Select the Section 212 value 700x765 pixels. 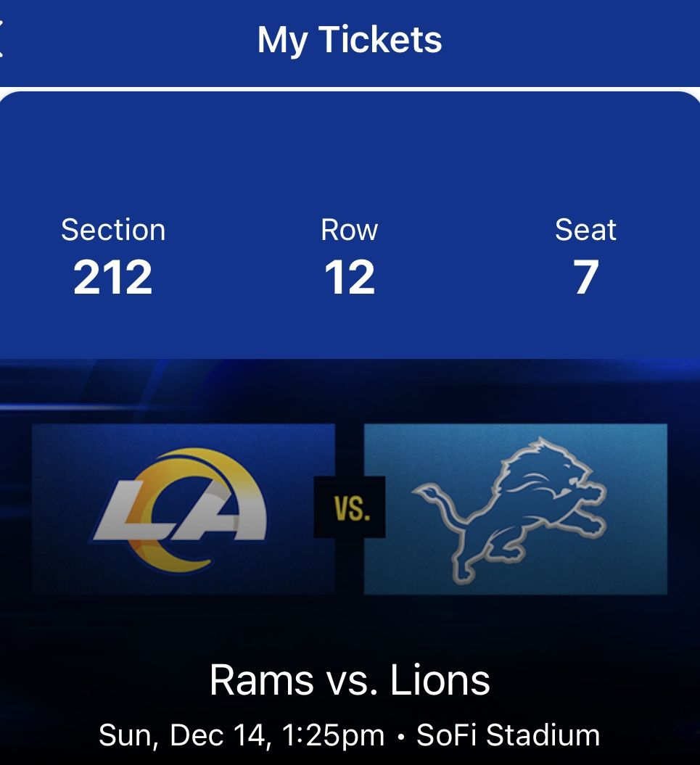pos(114,276)
